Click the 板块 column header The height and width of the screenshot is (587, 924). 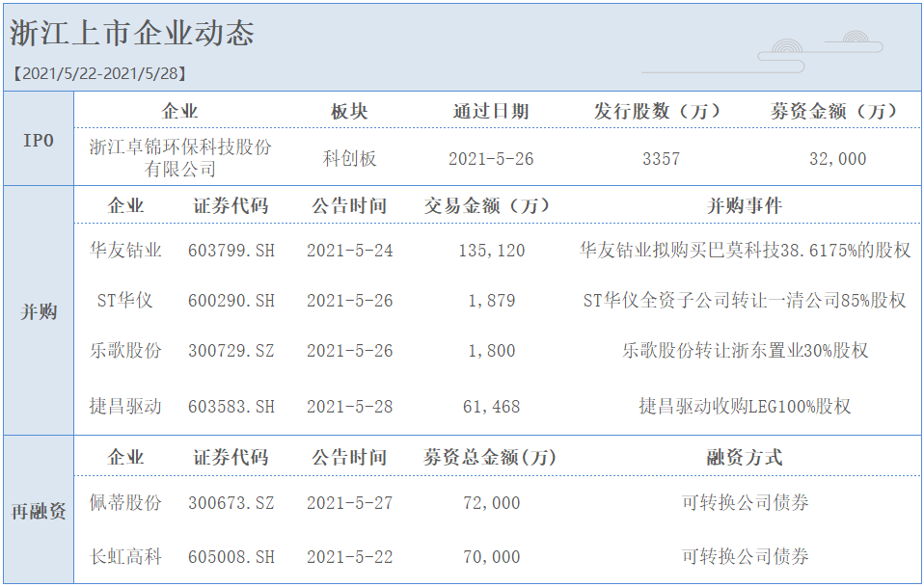pos(349,111)
